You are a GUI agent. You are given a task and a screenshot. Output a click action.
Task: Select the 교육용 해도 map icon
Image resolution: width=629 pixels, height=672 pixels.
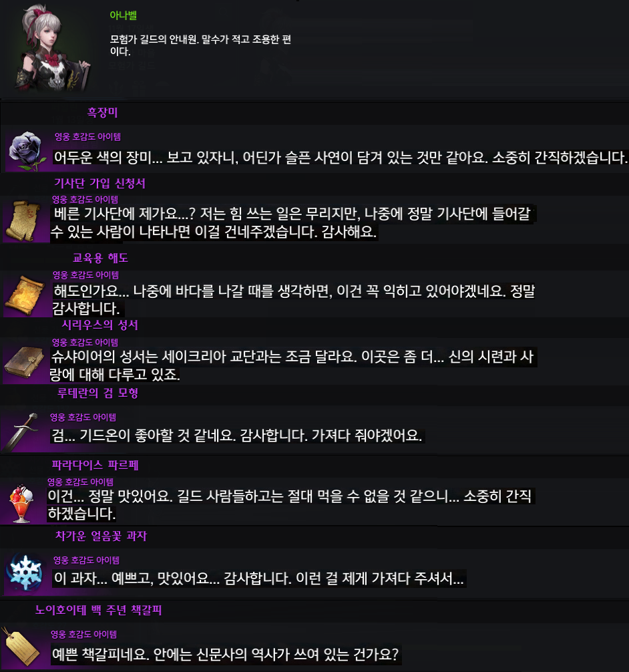[25, 296]
